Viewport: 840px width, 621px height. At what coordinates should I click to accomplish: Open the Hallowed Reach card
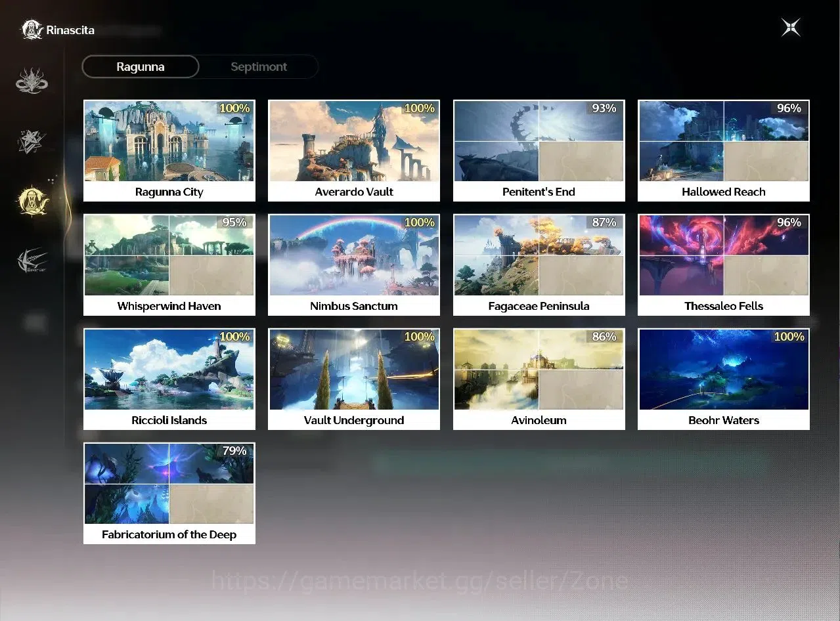[x=724, y=151]
